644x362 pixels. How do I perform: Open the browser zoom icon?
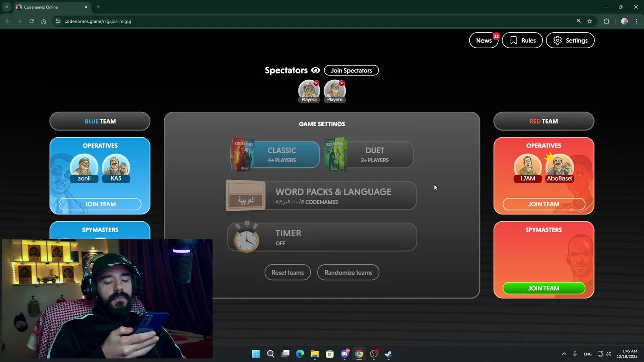(x=579, y=21)
